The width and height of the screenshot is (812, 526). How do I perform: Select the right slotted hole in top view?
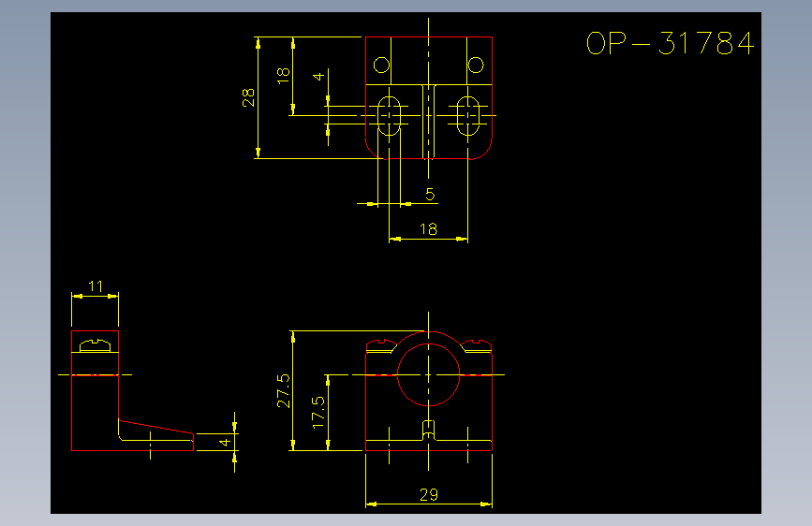click(x=468, y=115)
